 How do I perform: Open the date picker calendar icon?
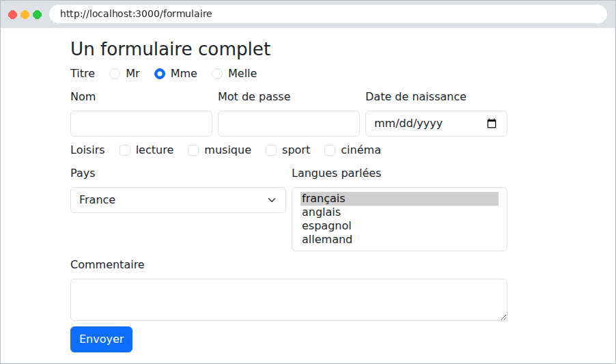pyautogui.click(x=492, y=124)
